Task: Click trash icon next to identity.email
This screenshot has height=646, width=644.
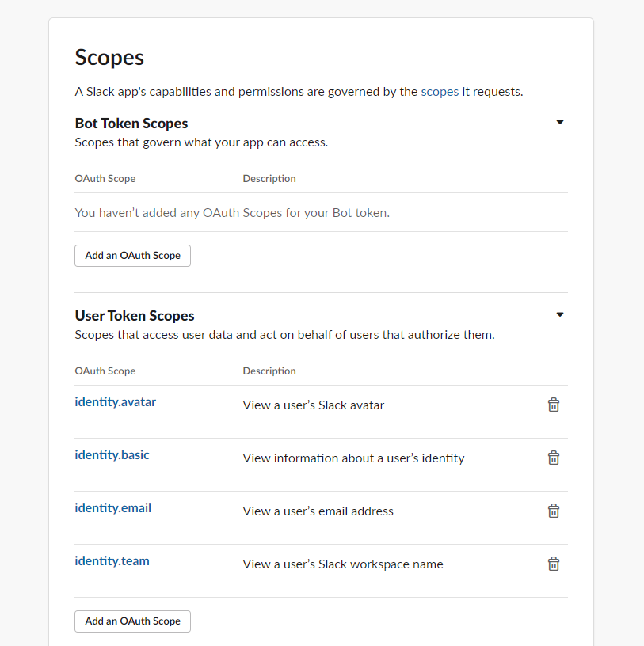Action: pyautogui.click(x=553, y=511)
